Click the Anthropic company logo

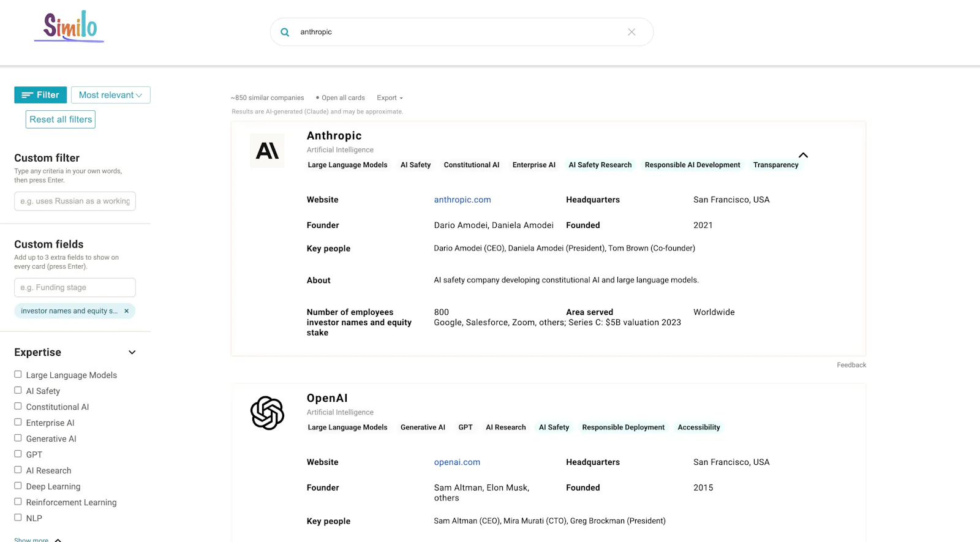click(267, 151)
